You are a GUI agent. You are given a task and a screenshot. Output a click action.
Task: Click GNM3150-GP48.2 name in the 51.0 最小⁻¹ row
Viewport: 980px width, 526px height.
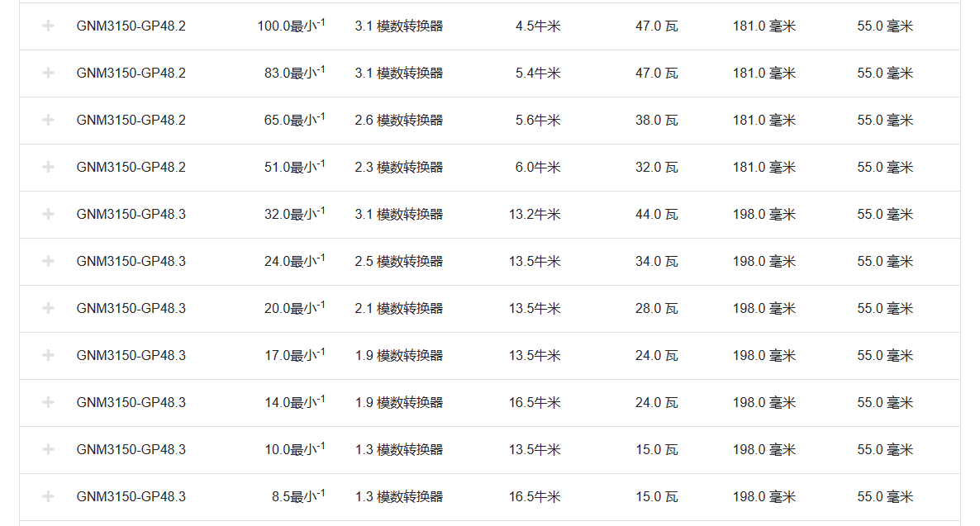tap(131, 167)
